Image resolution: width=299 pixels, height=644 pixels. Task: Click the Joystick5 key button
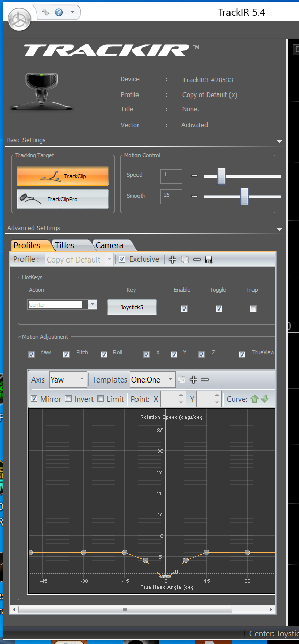[132, 307]
